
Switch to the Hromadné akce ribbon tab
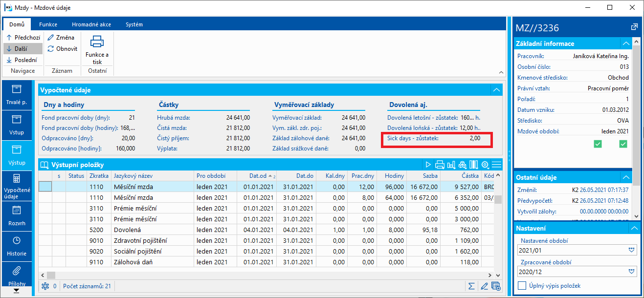(91, 24)
